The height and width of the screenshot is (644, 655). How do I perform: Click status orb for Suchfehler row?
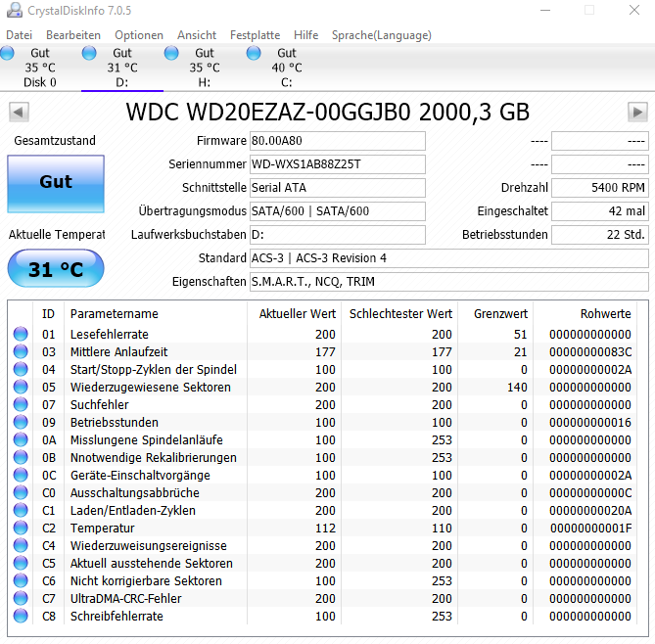tap(21, 404)
